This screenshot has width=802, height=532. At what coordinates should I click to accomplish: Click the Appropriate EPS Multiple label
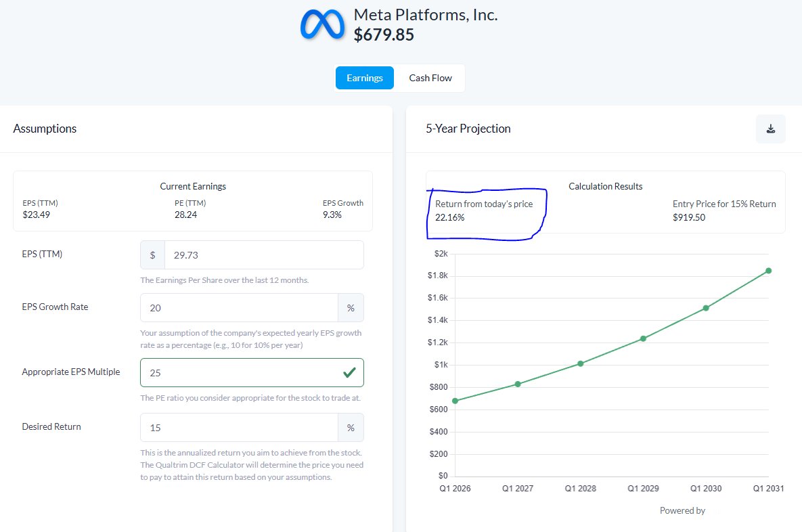pyautogui.click(x=71, y=372)
